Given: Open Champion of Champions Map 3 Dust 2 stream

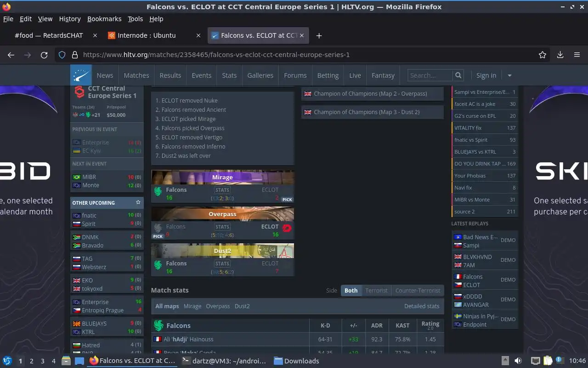Looking at the screenshot, I should click(x=373, y=112).
